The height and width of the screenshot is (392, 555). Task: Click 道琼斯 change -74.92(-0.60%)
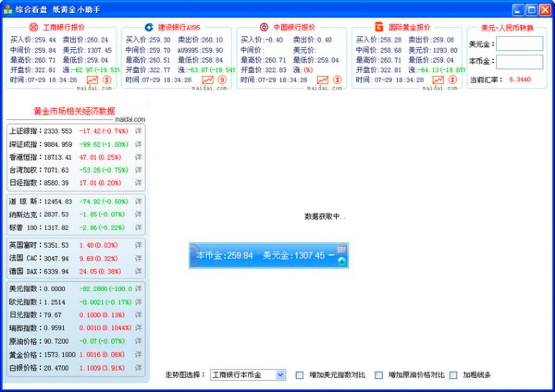pyautogui.click(x=104, y=202)
